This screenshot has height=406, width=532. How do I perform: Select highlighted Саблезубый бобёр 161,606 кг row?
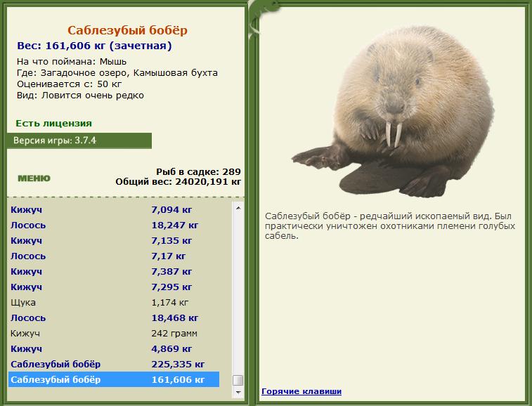114,379
